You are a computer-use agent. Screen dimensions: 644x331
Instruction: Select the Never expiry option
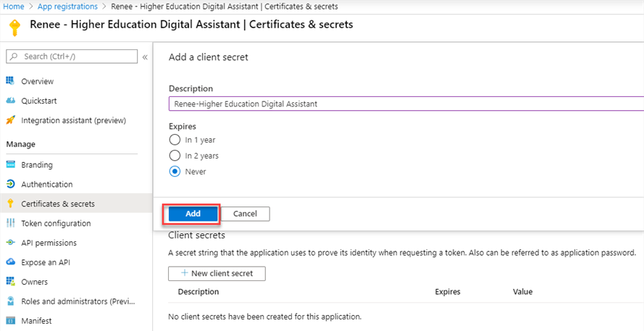[175, 172]
